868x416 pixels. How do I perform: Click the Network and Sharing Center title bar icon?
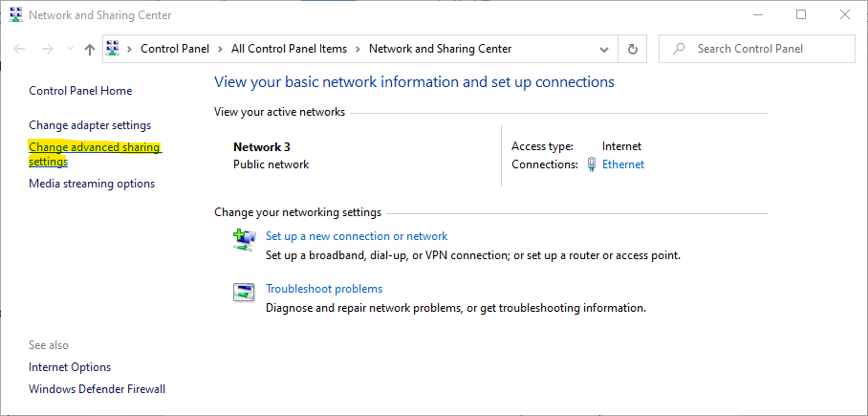tap(15, 15)
